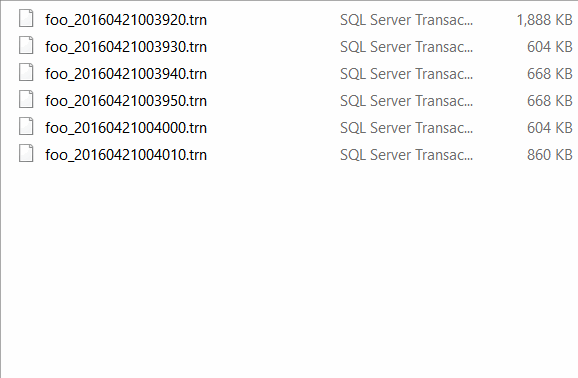This screenshot has height=378, width=578.
Task: Click the type text for foo_20160421004010.trn
Action: (x=406, y=155)
